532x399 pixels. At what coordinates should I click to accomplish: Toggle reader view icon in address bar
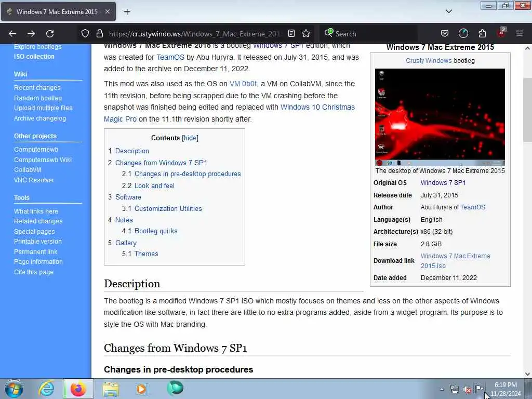tap(291, 33)
